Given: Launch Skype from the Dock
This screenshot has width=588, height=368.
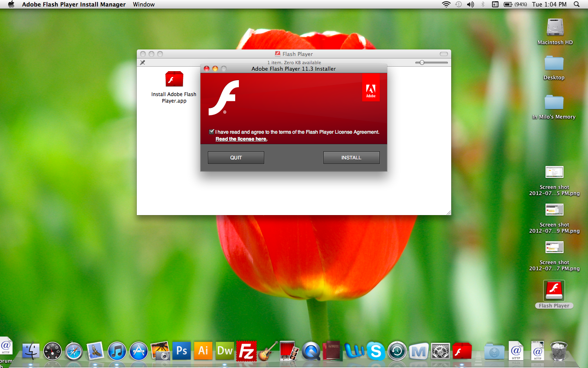Looking at the screenshot, I should [x=376, y=351].
